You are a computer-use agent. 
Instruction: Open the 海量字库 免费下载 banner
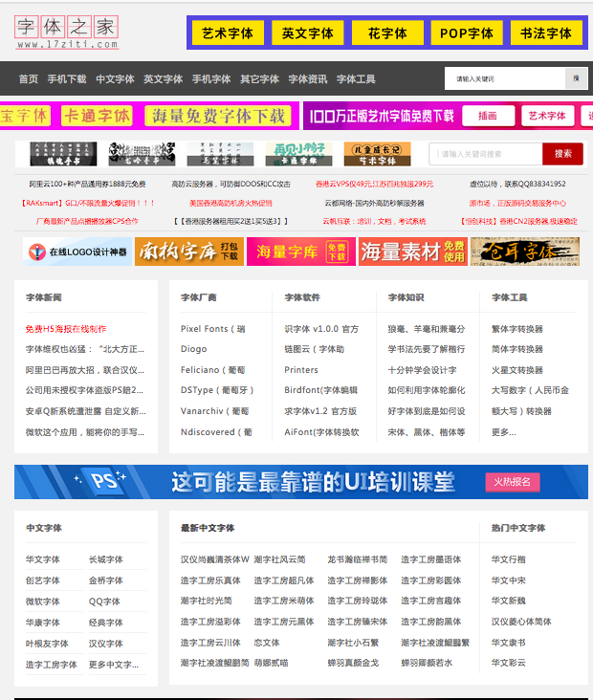pos(301,252)
